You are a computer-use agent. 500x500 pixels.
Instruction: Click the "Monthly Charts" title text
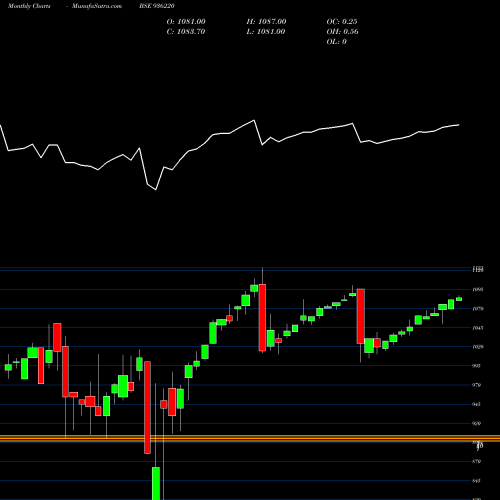point(29,6)
